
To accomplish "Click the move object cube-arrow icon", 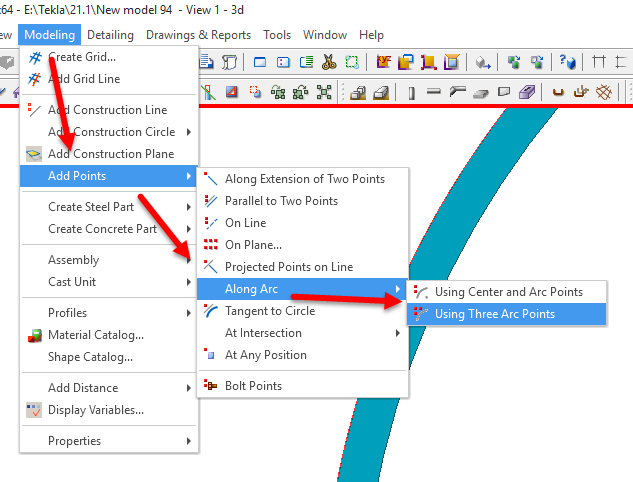I will (482, 62).
